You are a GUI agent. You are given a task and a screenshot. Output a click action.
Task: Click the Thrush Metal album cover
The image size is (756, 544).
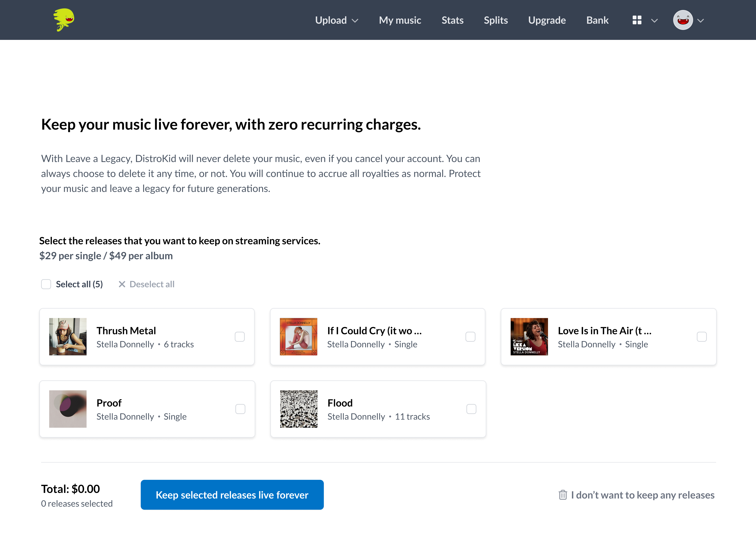[x=68, y=336]
